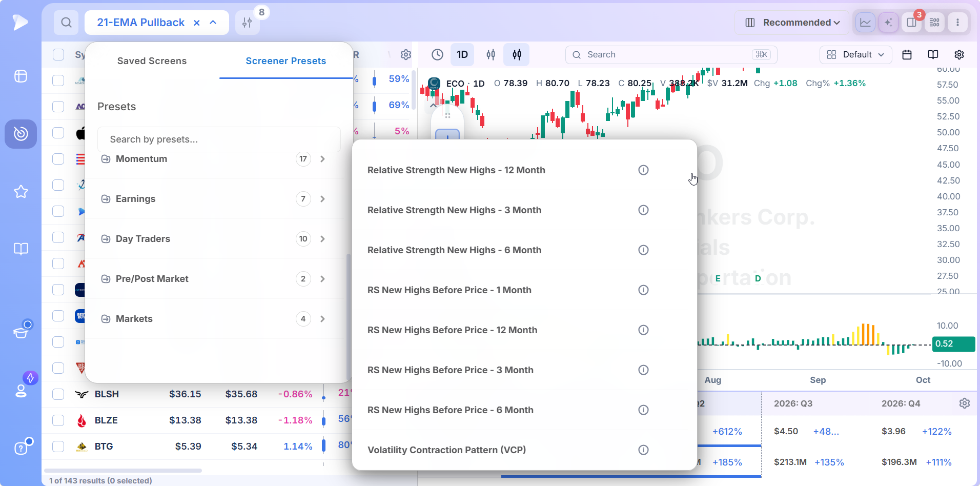Screen dimensions: 980x486
Task: Open the table column settings gear
Action: [405, 55]
